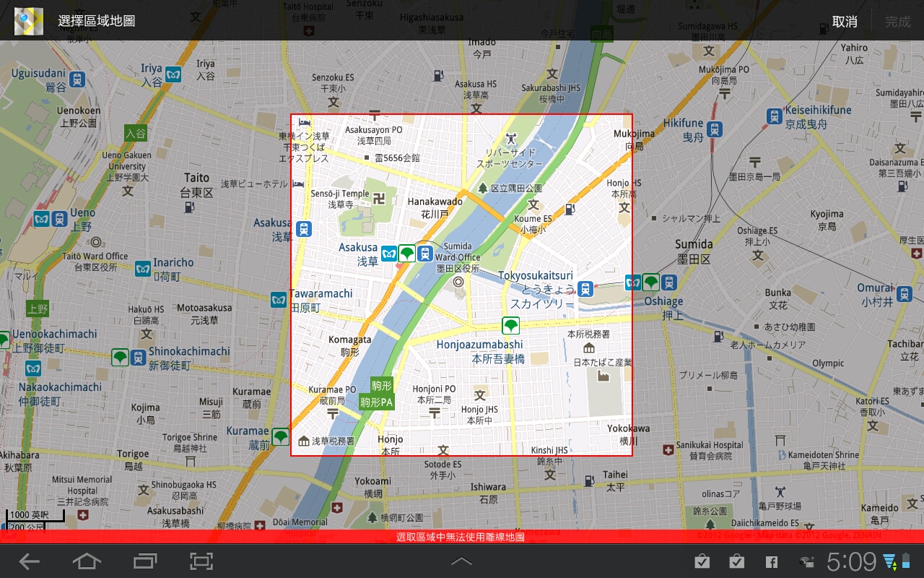Open the clock showing 5:09

point(850,561)
